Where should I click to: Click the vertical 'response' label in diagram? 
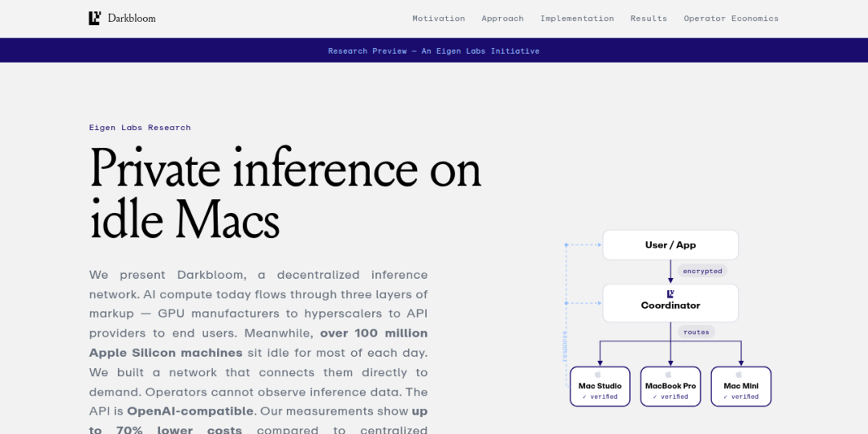[565, 346]
